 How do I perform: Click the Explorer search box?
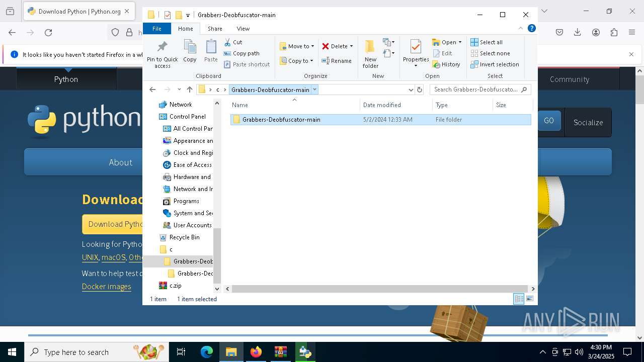pyautogui.click(x=480, y=89)
